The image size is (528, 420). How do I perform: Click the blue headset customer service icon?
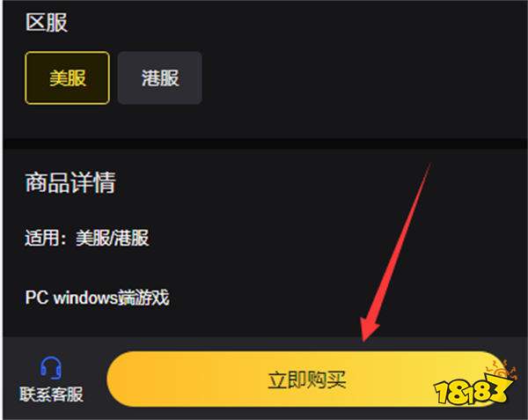tap(51, 368)
